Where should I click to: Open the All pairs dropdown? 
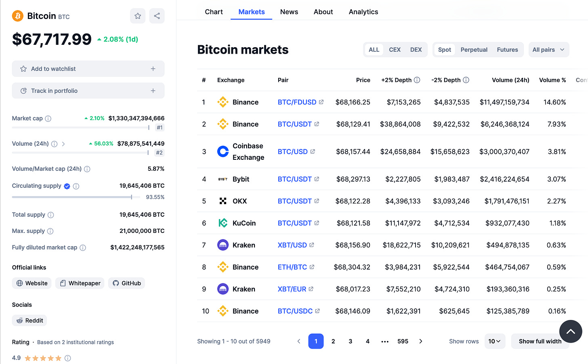[549, 50]
